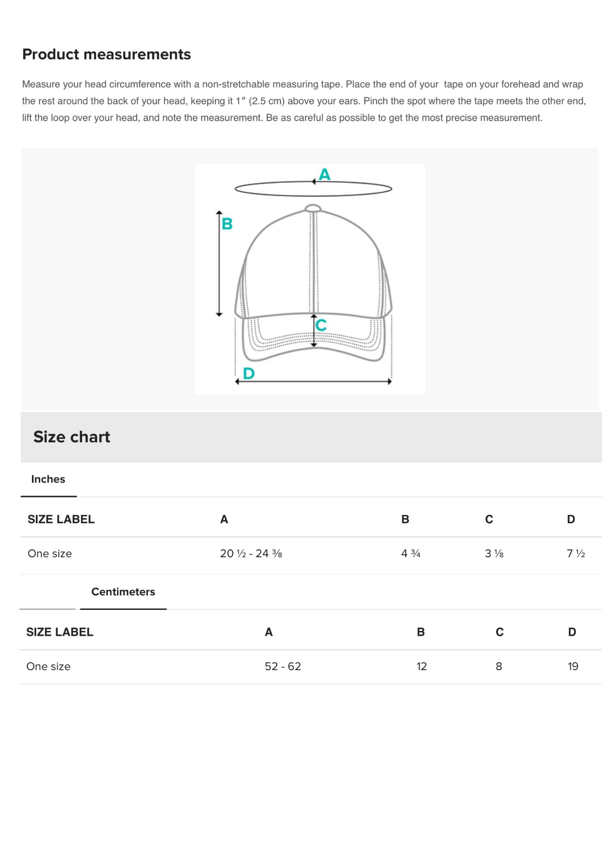Click the vertical B height arrow
The width and height of the screenshot is (616, 862).
click(219, 264)
